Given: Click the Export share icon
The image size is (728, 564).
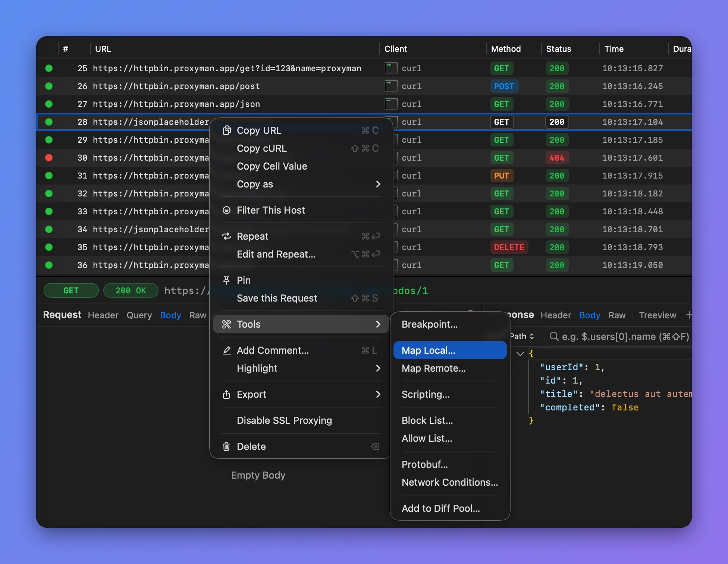Looking at the screenshot, I should click(226, 394).
